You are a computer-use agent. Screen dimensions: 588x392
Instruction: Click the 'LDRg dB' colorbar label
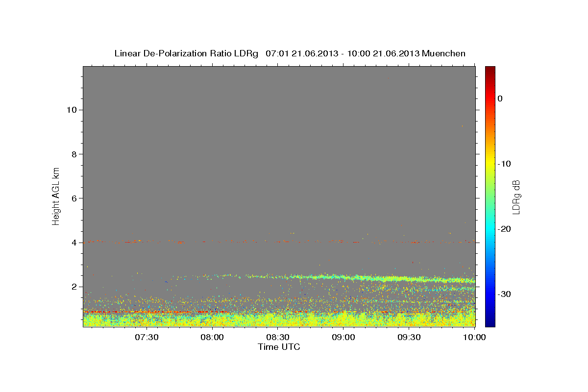[x=516, y=197]
